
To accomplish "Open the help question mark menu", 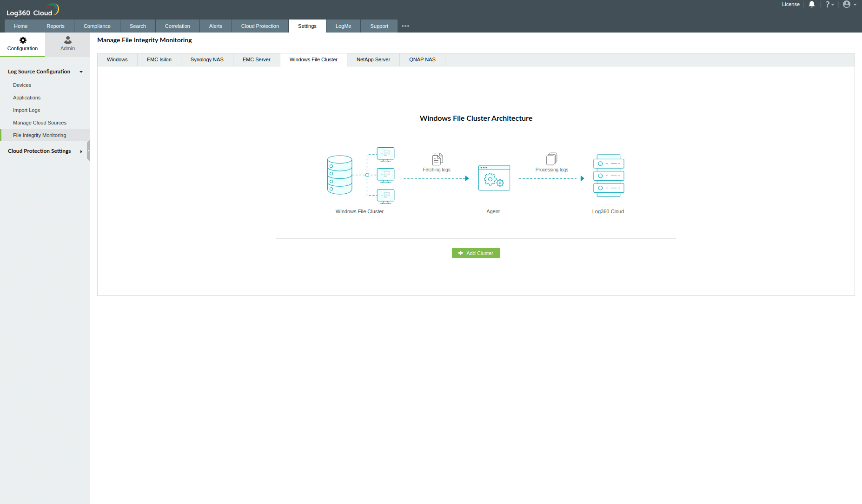I will tap(828, 4).
